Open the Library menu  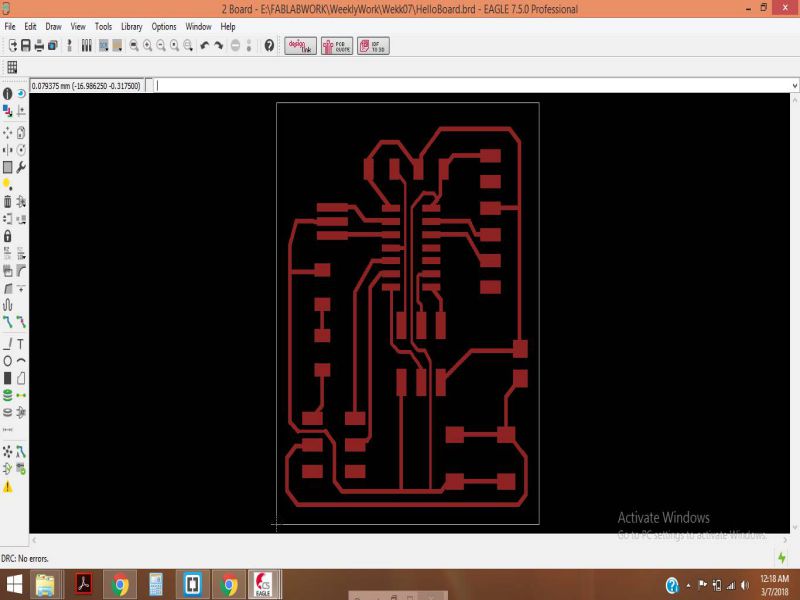click(132, 27)
